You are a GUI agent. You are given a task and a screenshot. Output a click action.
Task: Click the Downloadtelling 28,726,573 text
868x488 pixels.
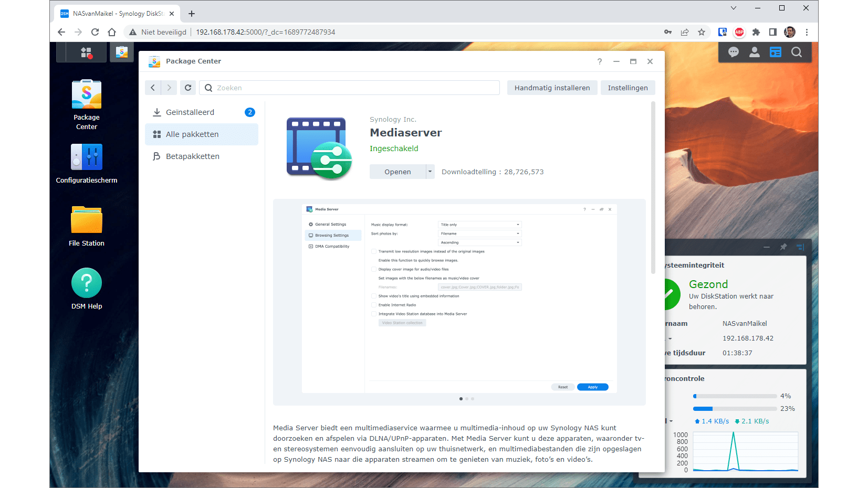pos(493,172)
